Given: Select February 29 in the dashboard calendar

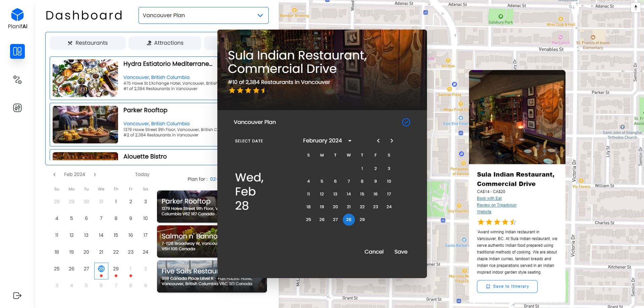Looking at the screenshot, I should click(x=116, y=269).
